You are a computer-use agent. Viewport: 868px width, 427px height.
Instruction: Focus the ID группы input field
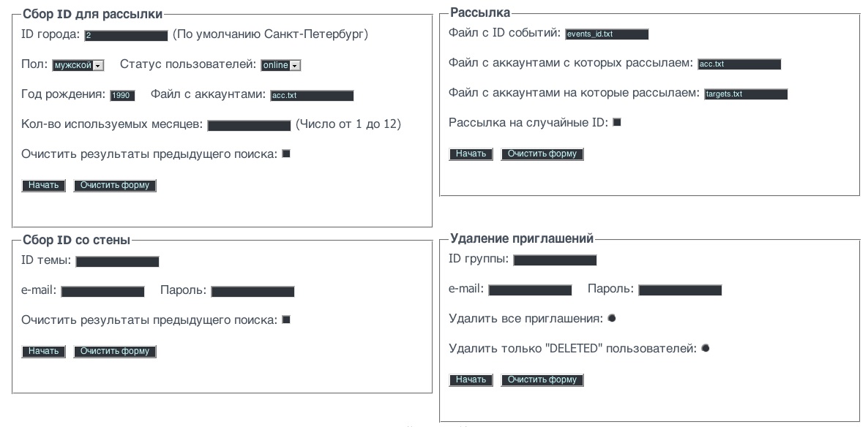(555, 260)
